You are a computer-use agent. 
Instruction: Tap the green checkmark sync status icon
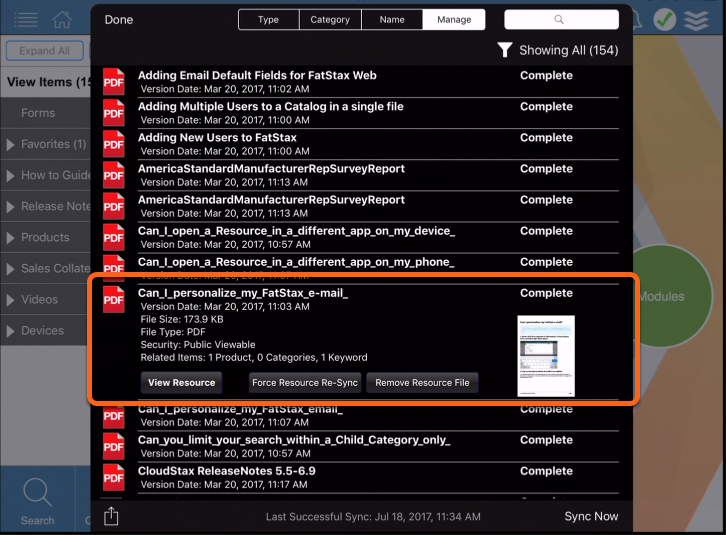(x=664, y=20)
